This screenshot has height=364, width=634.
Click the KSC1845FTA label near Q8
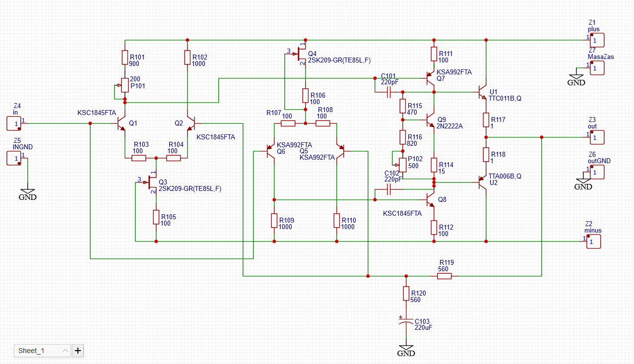pos(402,214)
